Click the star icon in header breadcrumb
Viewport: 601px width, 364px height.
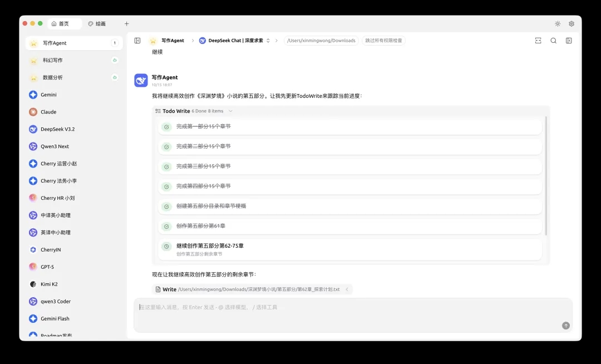(x=153, y=41)
